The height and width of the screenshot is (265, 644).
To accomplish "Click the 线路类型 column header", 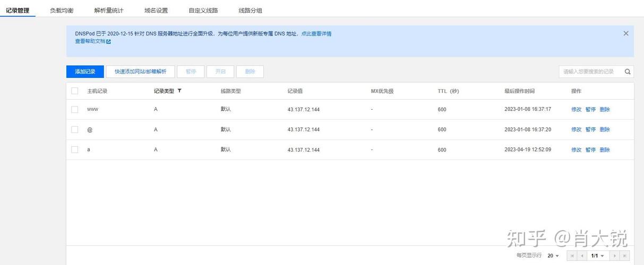I will pyautogui.click(x=231, y=91).
